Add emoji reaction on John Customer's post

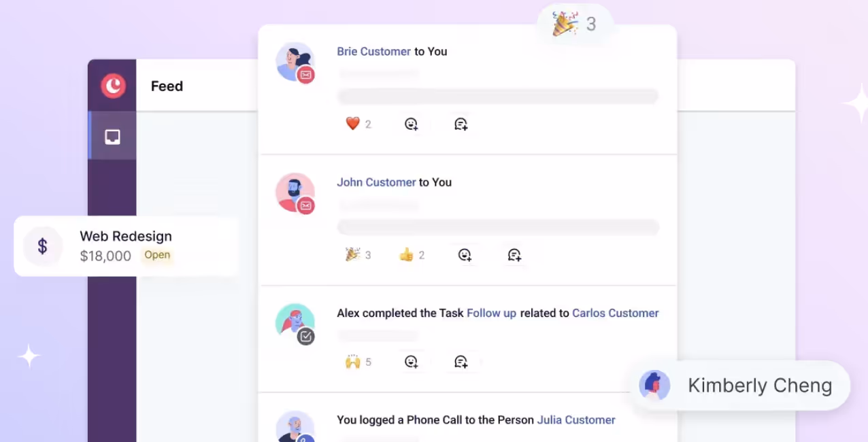pos(465,255)
